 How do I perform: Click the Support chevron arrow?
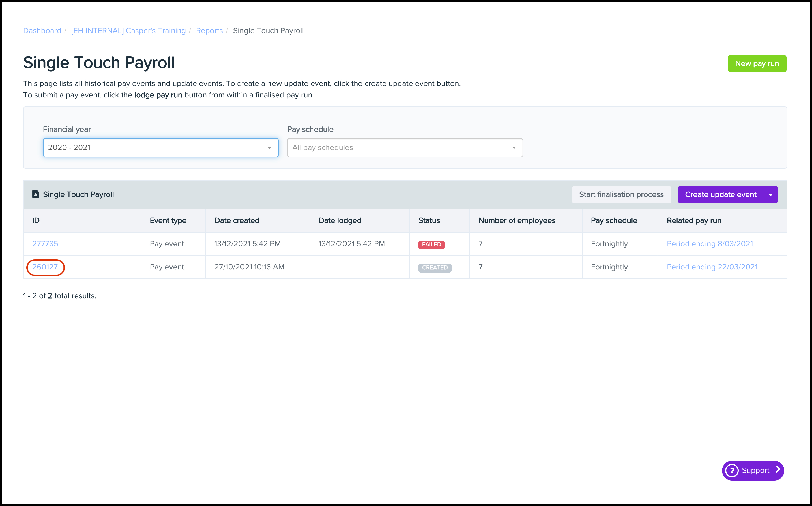coord(778,470)
